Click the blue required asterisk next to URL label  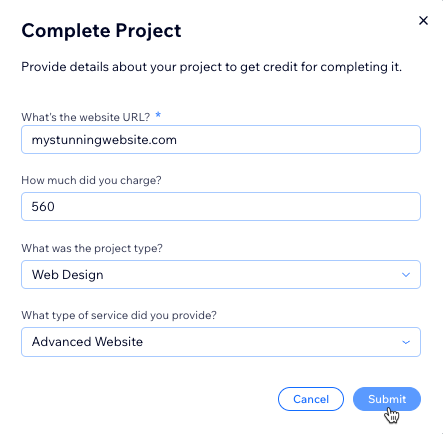[x=158, y=115]
